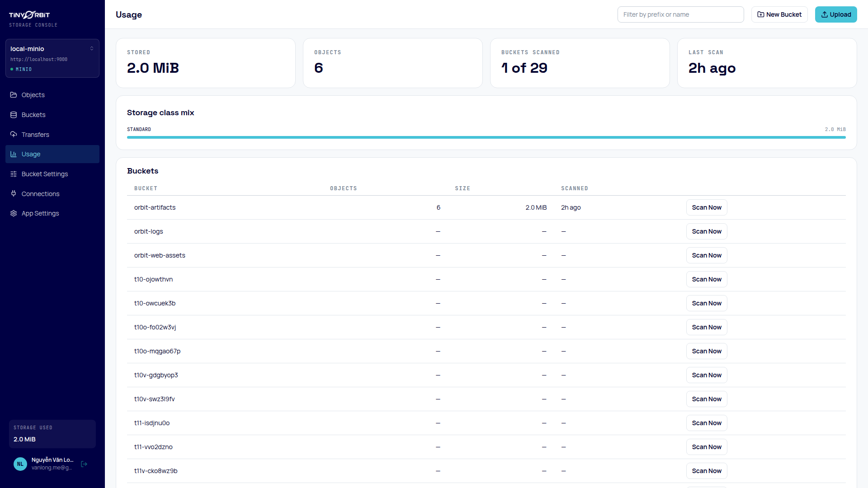Click Scan Now for t11-isdjnu0o
This screenshot has width=868, height=488.
coord(707,423)
